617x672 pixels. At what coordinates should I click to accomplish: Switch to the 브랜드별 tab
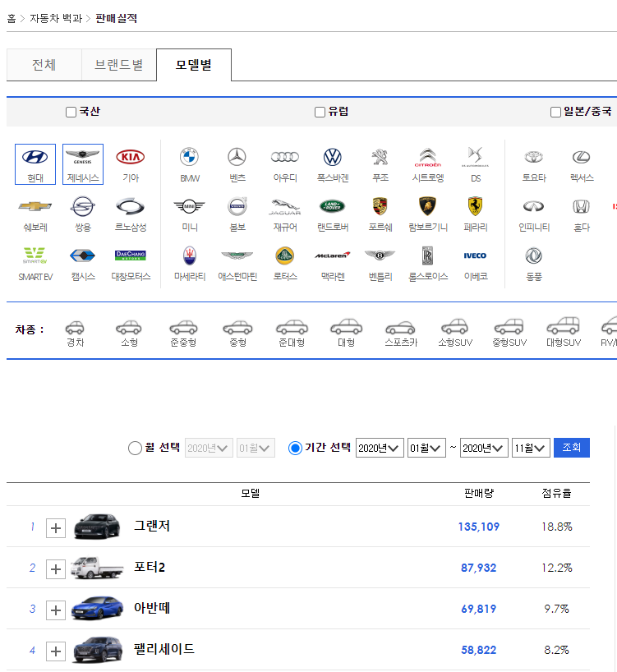(x=118, y=65)
